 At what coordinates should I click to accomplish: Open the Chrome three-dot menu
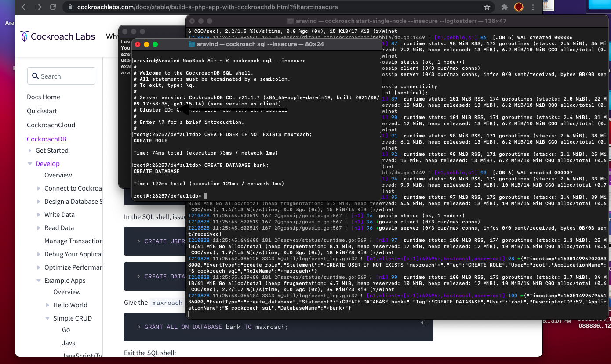pyautogui.click(x=533, y=7)
